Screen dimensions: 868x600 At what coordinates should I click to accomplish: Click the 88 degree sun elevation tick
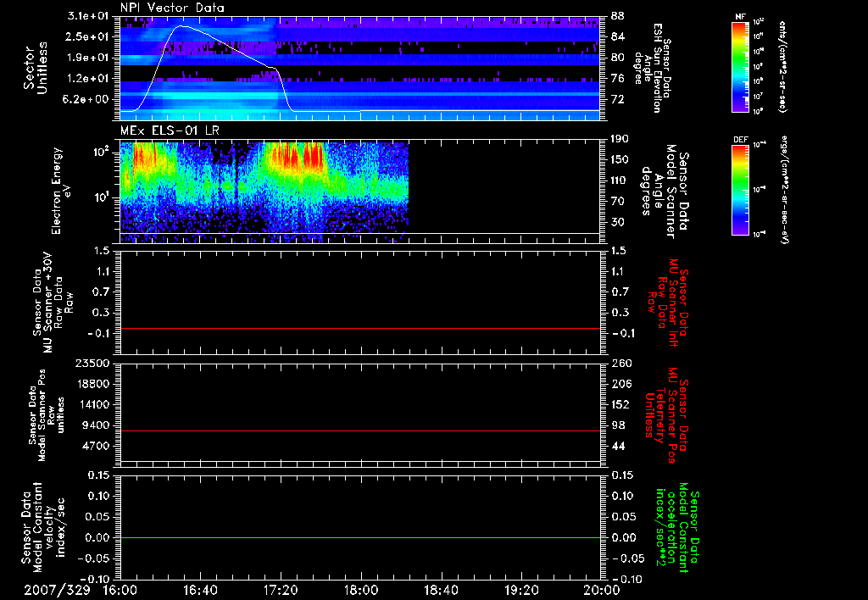pos(617,16)
